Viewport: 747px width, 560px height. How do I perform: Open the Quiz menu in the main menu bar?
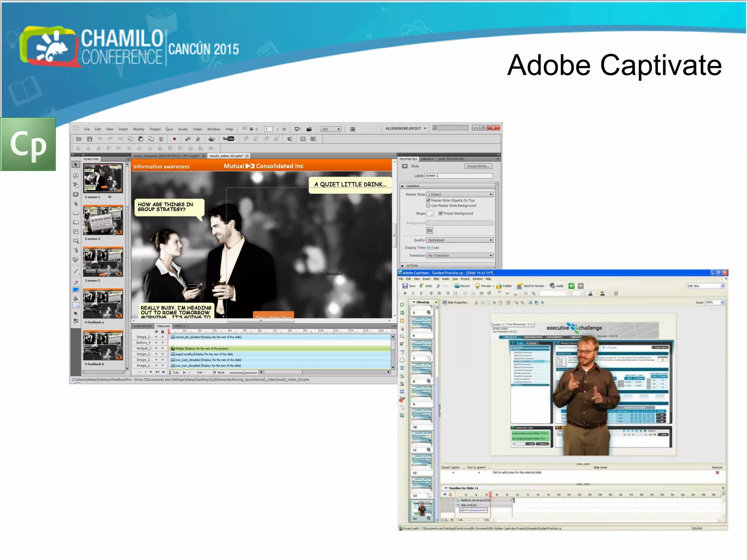[x=169, y=129]
